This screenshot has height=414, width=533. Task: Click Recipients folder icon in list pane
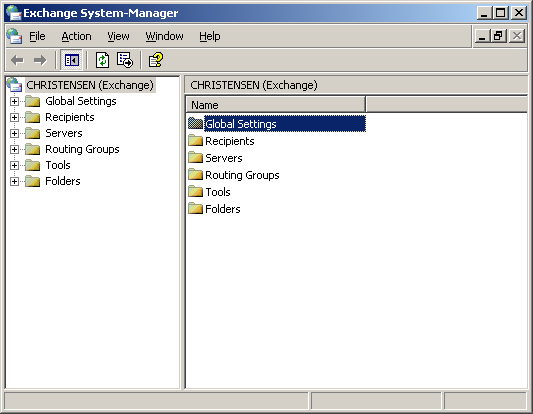pyautogui.click(x=195, y=140)
